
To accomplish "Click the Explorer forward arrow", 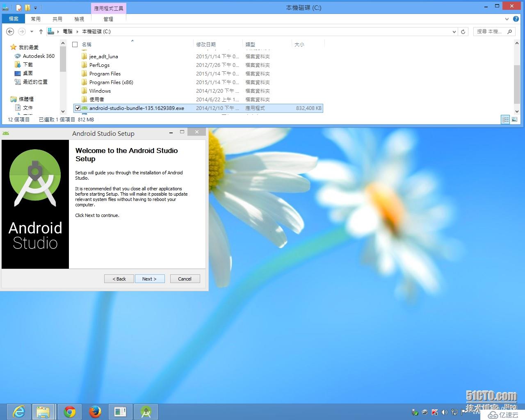I will tap(22, 32).
